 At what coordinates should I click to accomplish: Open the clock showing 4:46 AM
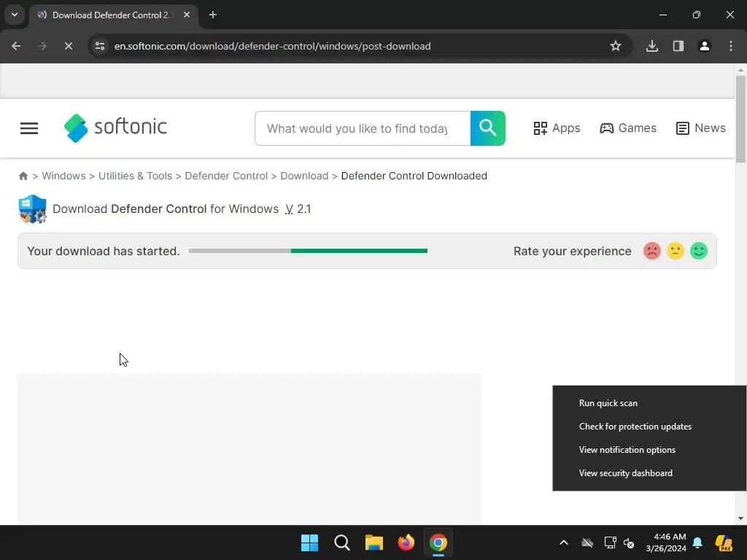pyautogui.click(x=666, y=542)
